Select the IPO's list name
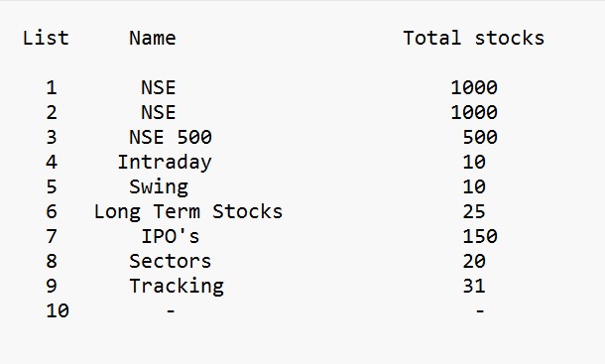This screenshot has width=605, height=364. 171,236
